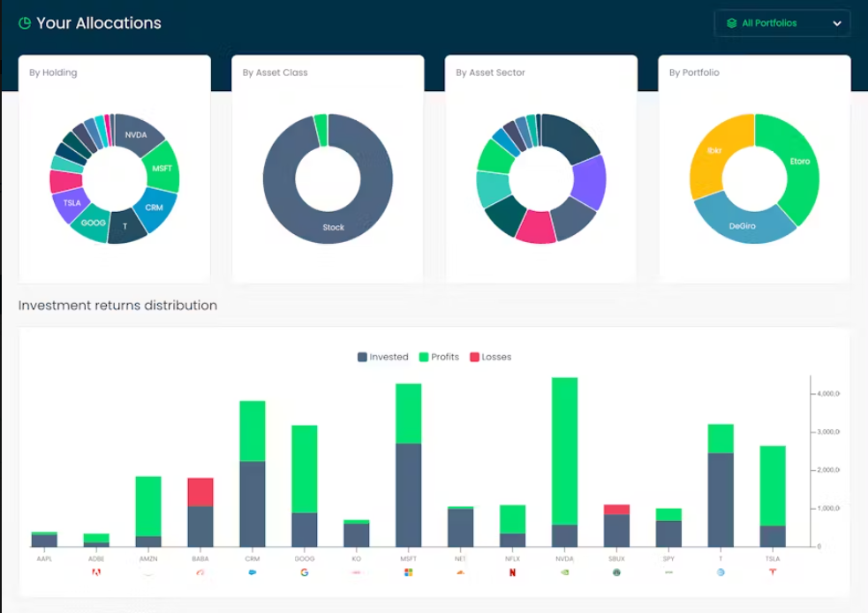
Task: Click the By Asset Class card title
Action: pyautogui.click(x=275, y=72)
